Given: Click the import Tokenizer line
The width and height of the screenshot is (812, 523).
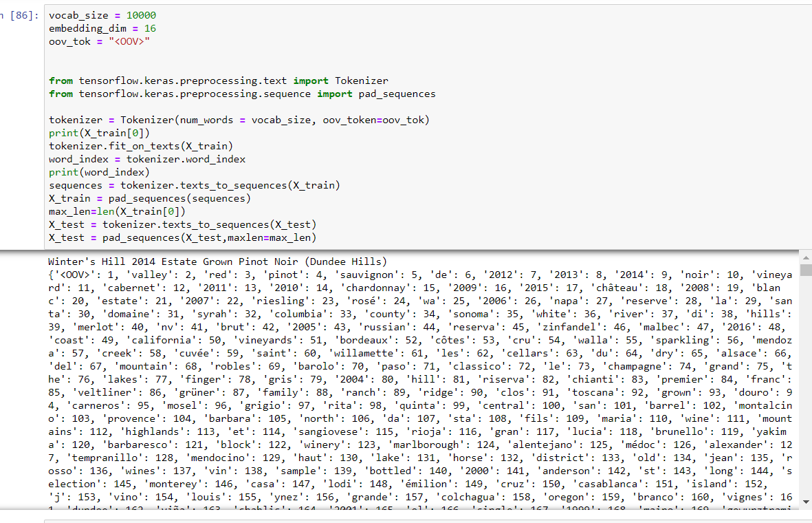Looking at the screenshot, I should [219, 81].
